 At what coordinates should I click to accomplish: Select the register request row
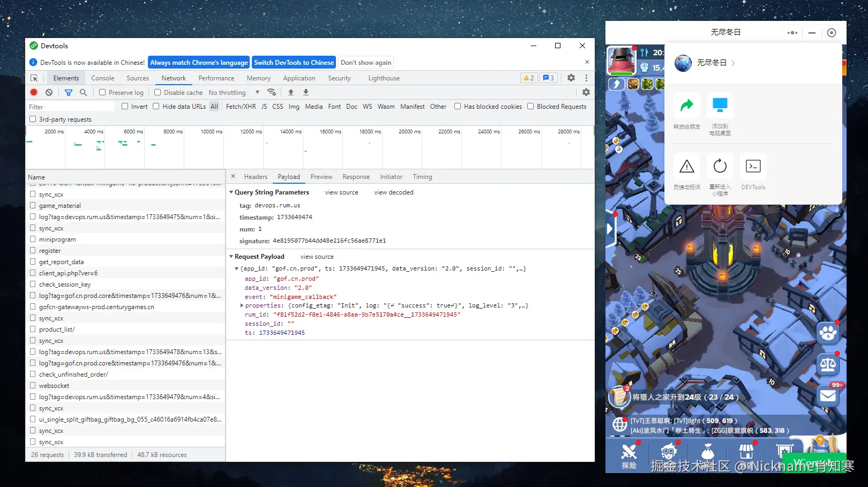[x=125, y=251]
